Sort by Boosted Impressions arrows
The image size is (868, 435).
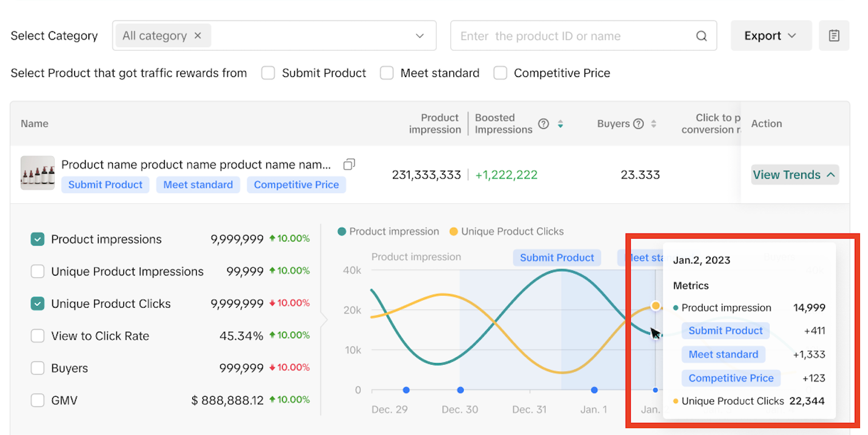560,124
